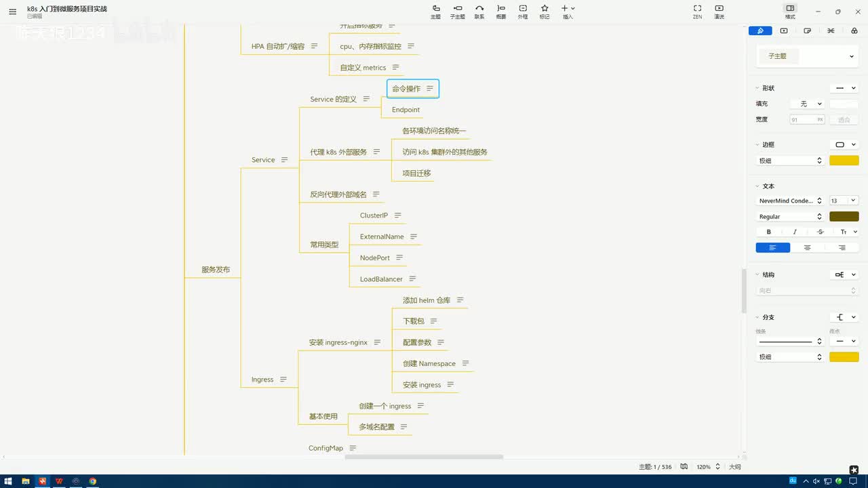Screen dimensions: 868x488
Task: Switch to the style brush tab
Action: click(760, 30)
